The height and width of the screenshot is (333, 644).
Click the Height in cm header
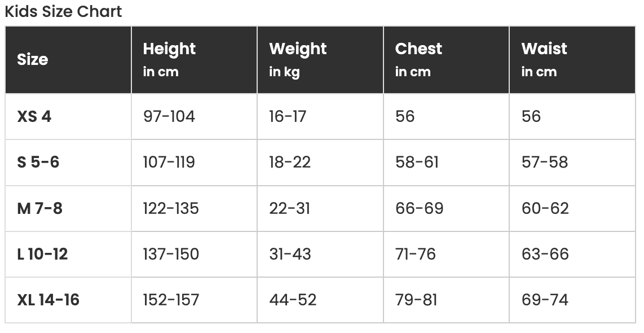point(169,59)
